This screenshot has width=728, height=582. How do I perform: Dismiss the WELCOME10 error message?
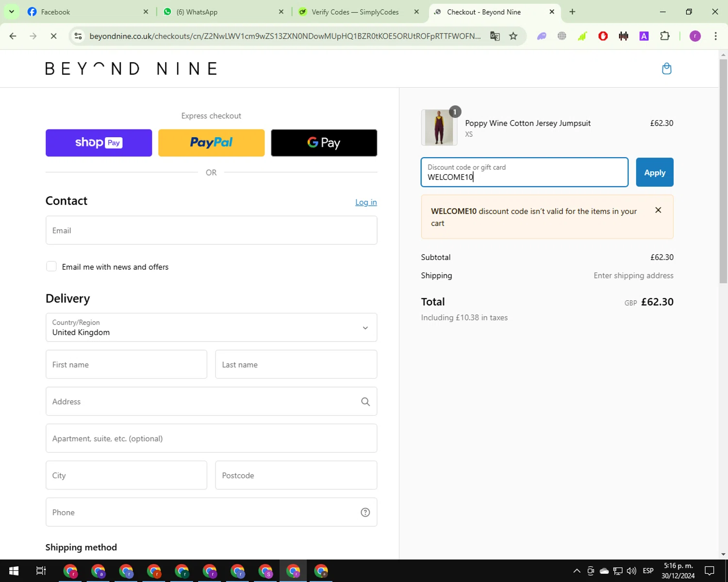658,210
